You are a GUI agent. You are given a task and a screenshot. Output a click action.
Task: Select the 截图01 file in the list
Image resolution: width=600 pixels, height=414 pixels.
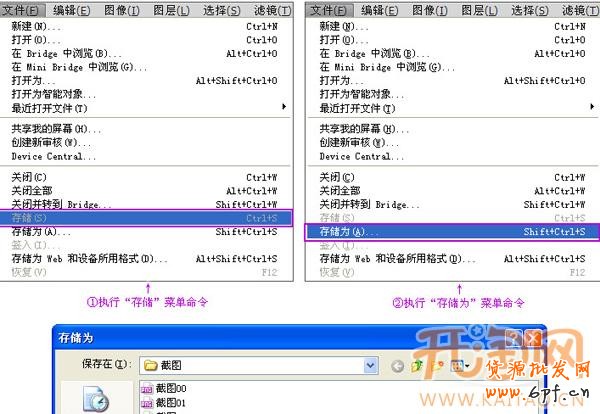[169, 403]
